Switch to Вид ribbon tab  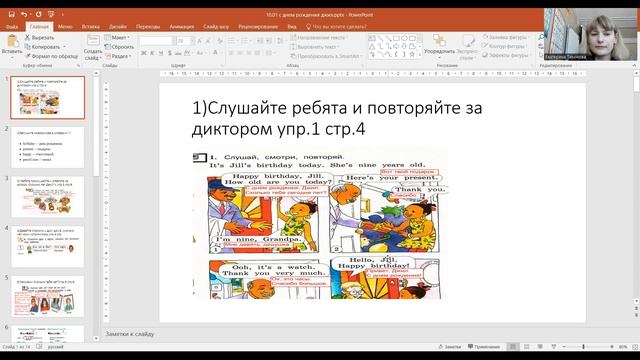coord(291,27)
